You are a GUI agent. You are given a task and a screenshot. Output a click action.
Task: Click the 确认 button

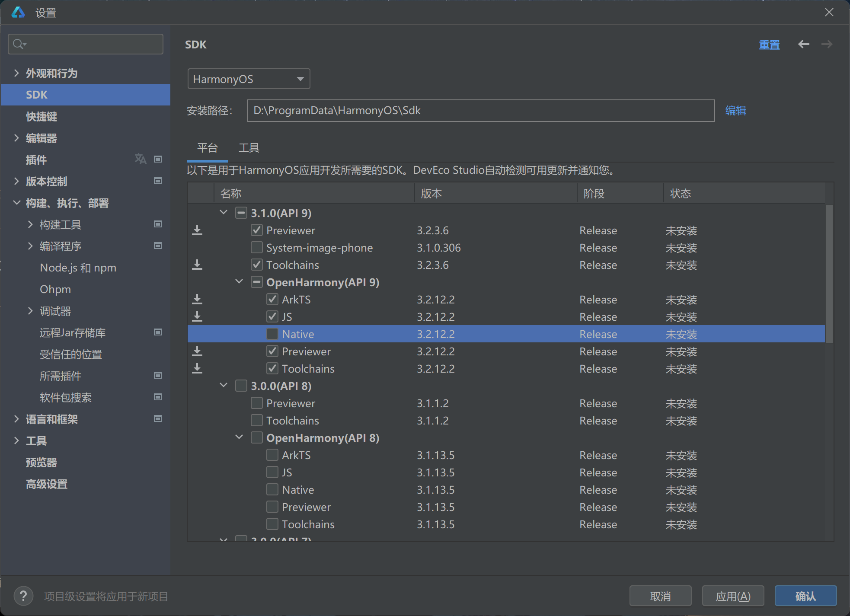click(805, 596)
